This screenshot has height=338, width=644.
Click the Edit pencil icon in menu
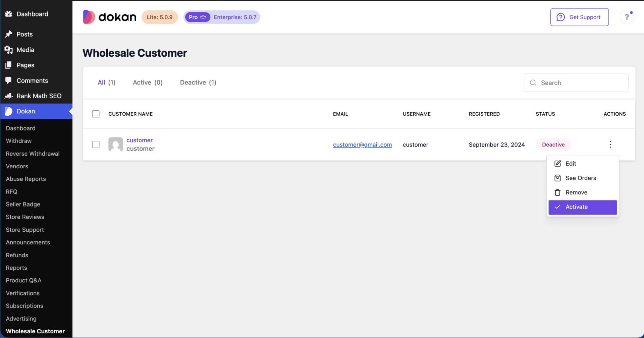pyautogui.click(x=557, y=164)
